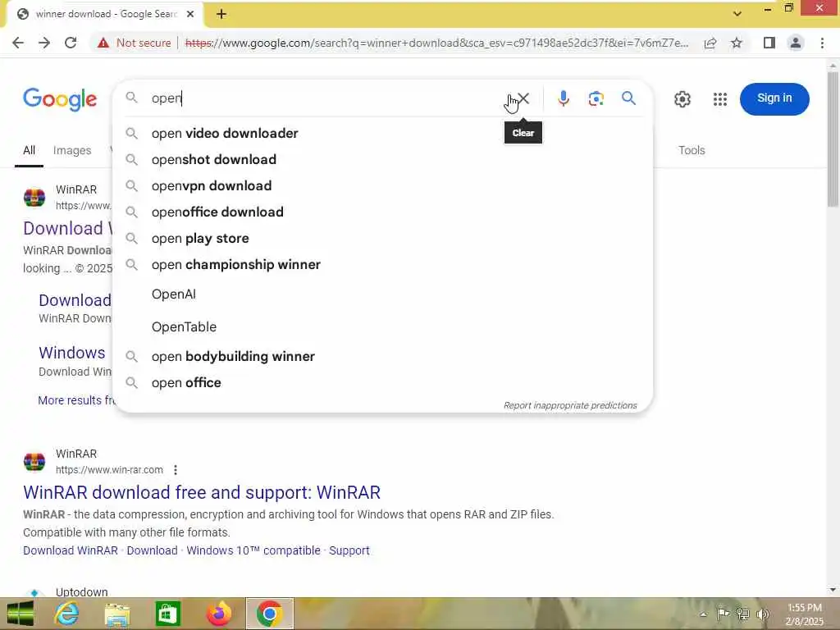
Task: Open network status in system tray
Action: (x=742, y=614)
